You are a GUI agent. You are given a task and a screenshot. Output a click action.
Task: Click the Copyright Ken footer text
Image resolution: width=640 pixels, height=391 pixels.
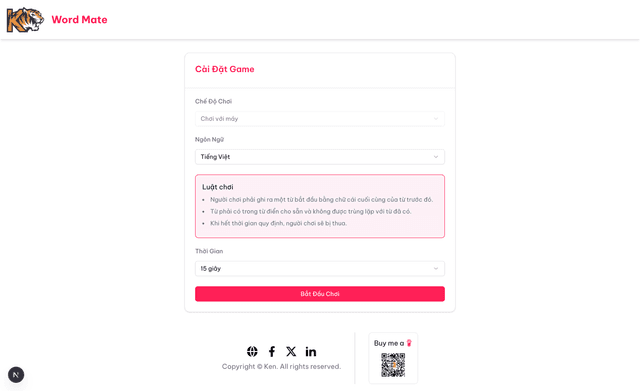(x=281, y=367)
